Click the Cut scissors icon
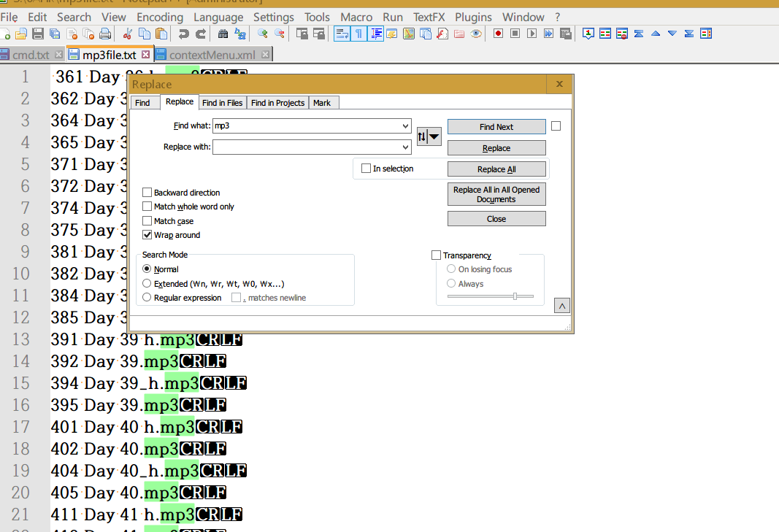The width and height of the screenshot is (779, 532). (x=128, y=34)
